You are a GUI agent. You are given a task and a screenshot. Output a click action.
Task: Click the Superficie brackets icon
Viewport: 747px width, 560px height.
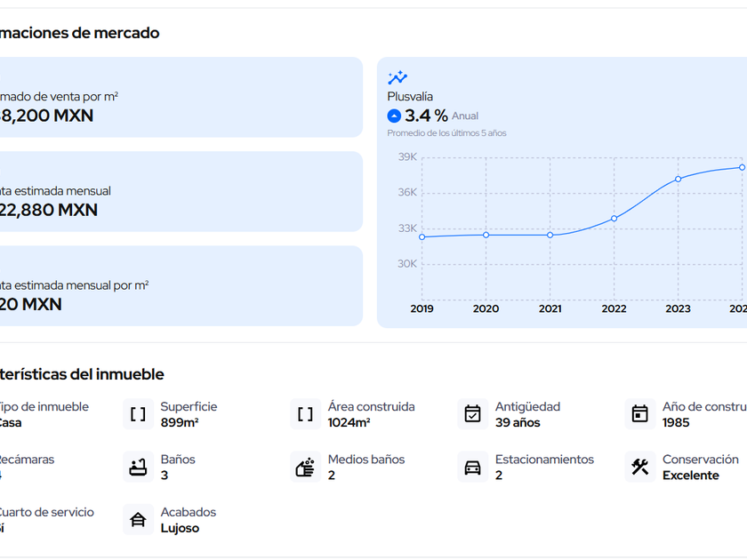click(138, 414)
